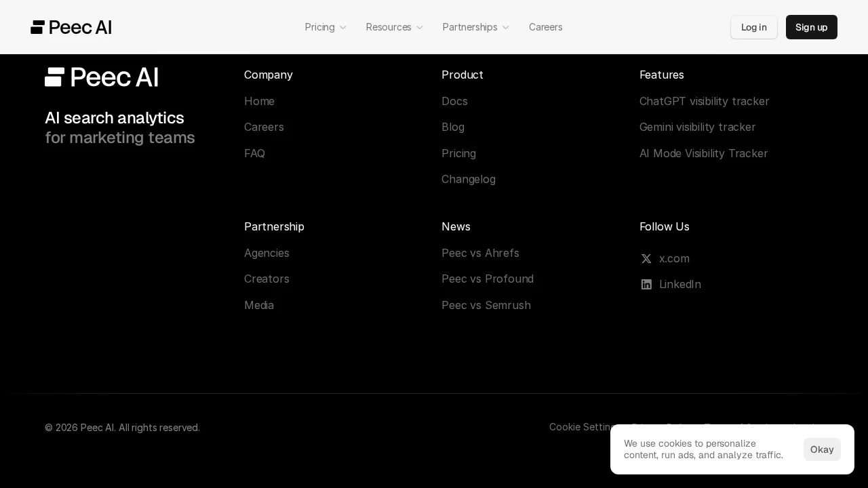868x488 pixels.
Task: Open Peec AI's x.com profile
Action: coord(673,258)
